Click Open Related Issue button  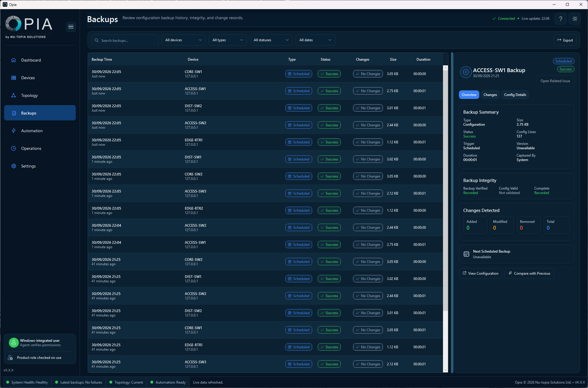pos(555,81)
